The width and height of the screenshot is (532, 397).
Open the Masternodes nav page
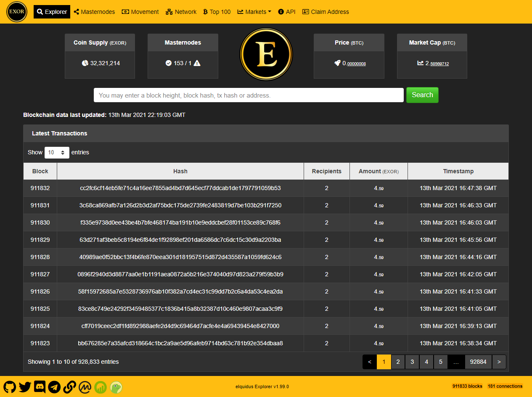coord(94,12)
